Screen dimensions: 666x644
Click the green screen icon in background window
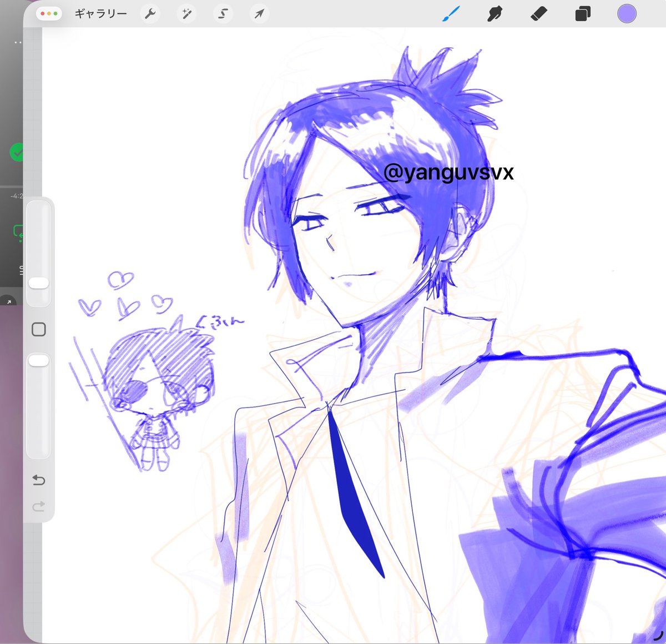pos(18,233)
